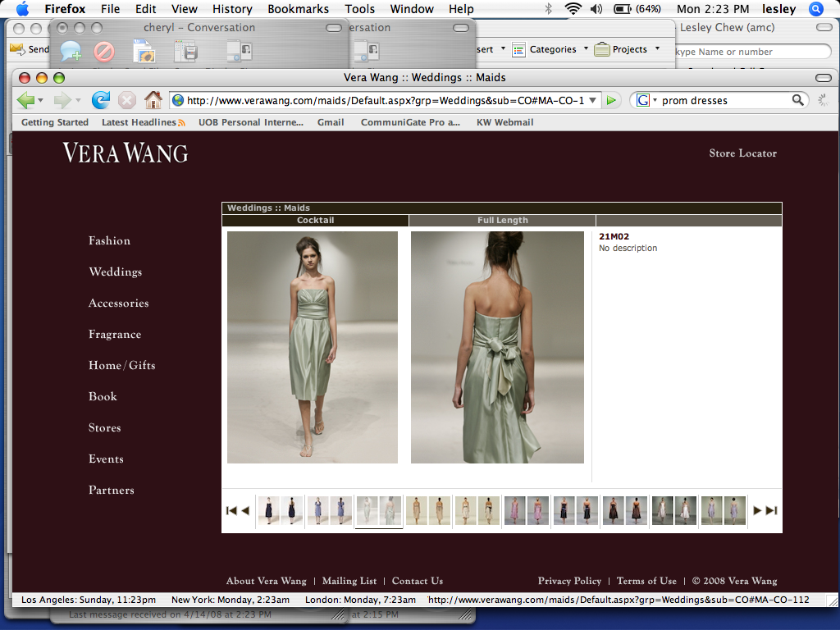Click the Save icon in cheryl Conversation

[x=186, y=52]
